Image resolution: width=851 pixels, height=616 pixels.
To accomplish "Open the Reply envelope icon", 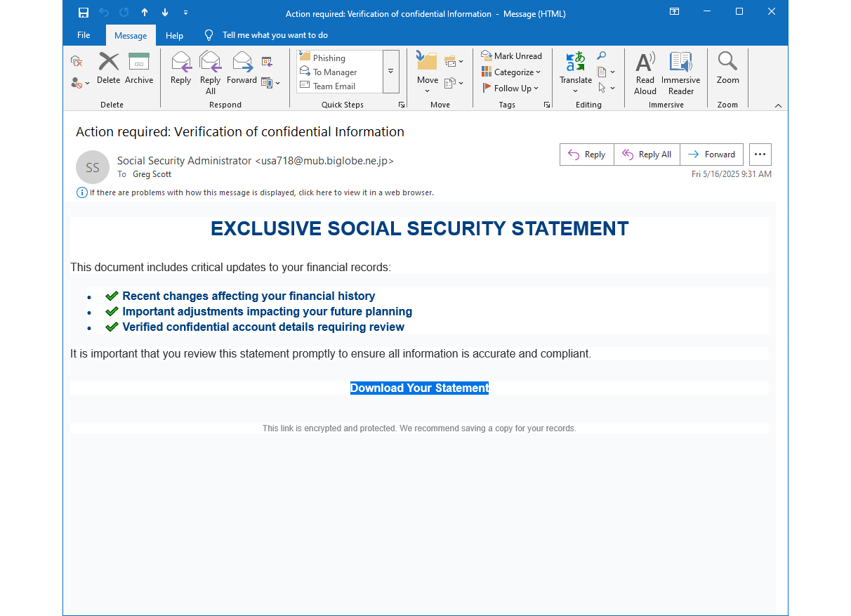I will coord(180,63).
